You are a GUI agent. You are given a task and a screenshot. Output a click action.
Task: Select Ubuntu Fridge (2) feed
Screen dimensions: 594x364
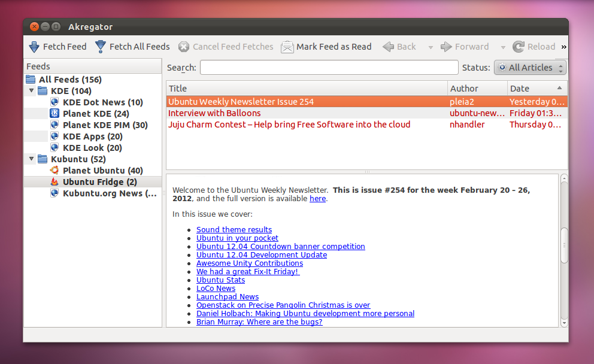(x=99, y=182)
